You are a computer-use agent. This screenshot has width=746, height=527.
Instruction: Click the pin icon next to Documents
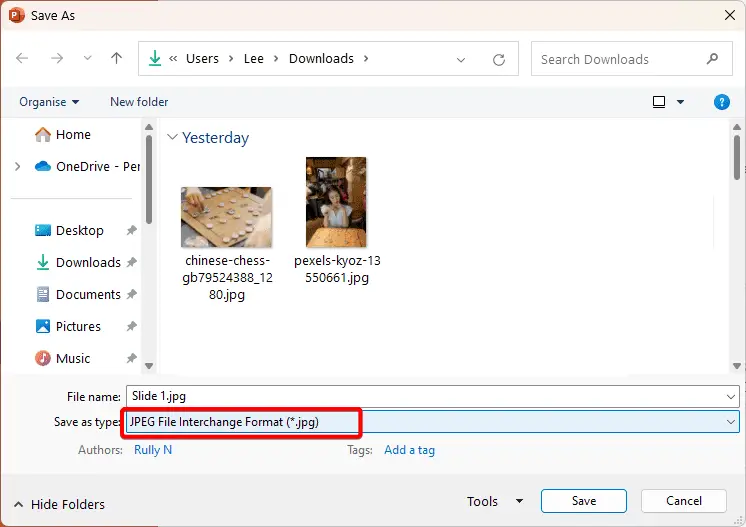131,294
